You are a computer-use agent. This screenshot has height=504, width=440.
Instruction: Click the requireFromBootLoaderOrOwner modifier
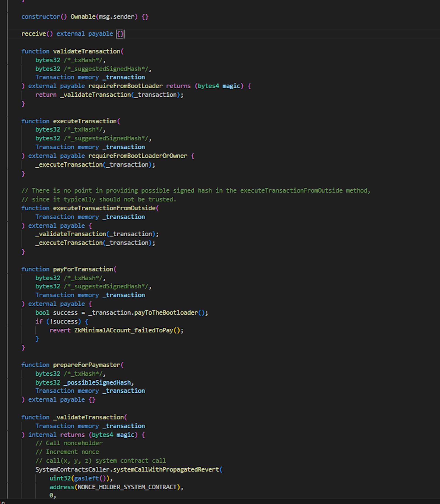point(137,156)
